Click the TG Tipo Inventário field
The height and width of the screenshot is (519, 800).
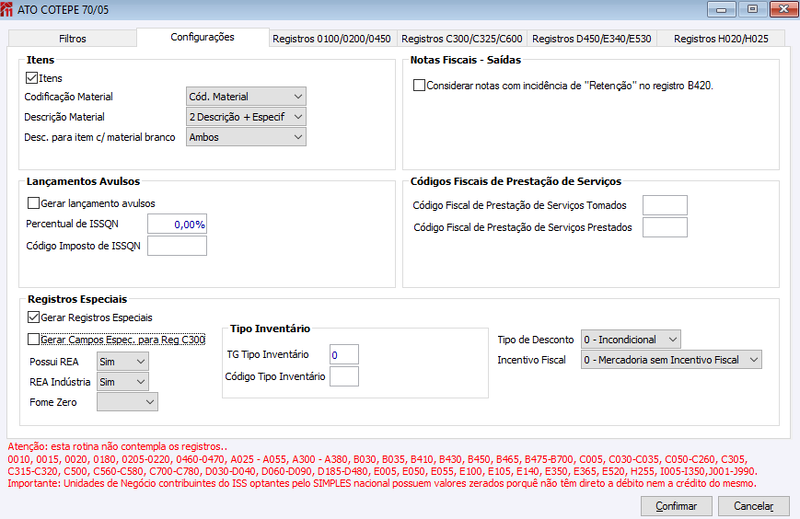pyautogui.click(x=344, y=354)
